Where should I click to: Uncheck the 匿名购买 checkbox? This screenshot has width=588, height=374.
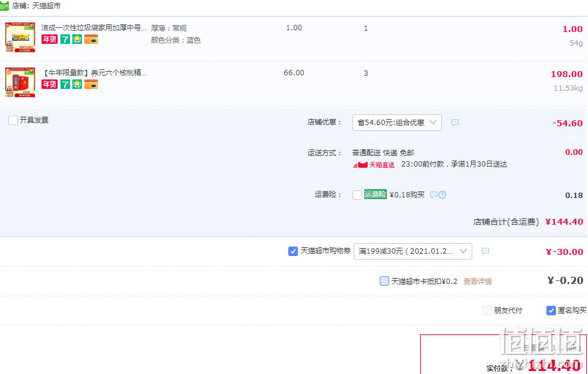click(551, 311)
